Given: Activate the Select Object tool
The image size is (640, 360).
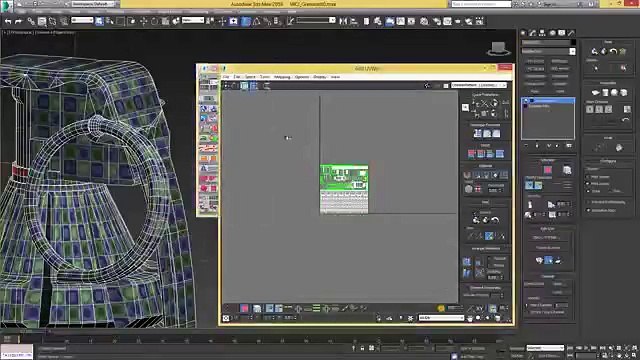Looking at the screenshot, I should (x=99, y=21).
